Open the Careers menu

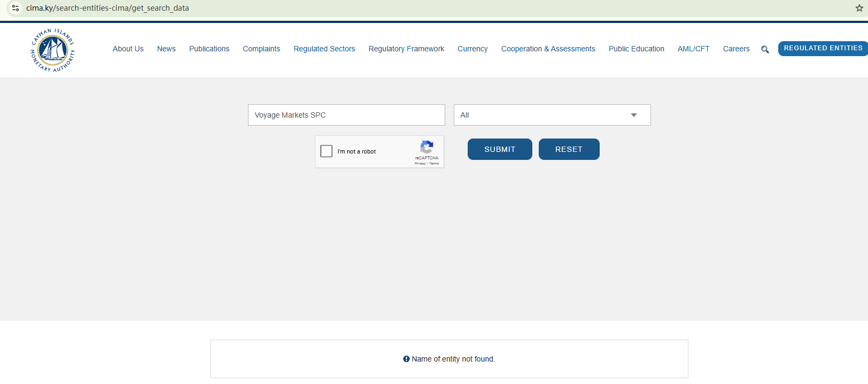tap(737, 49)
